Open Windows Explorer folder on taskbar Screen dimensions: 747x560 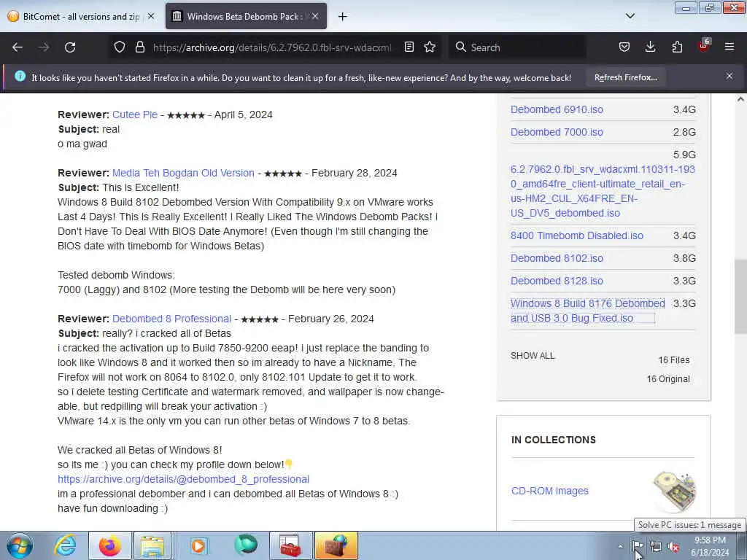click(x=152, y=545)
